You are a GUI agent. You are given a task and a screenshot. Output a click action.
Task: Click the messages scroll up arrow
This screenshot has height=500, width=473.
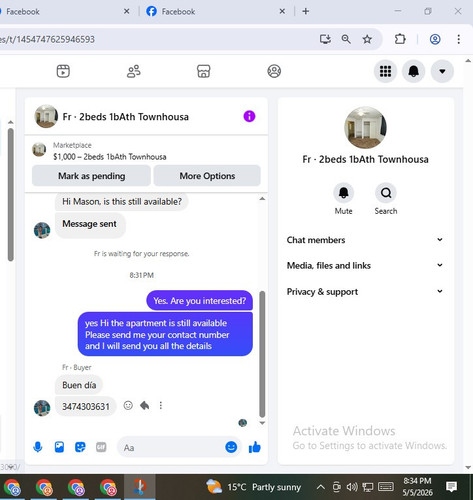click(262, 199)
